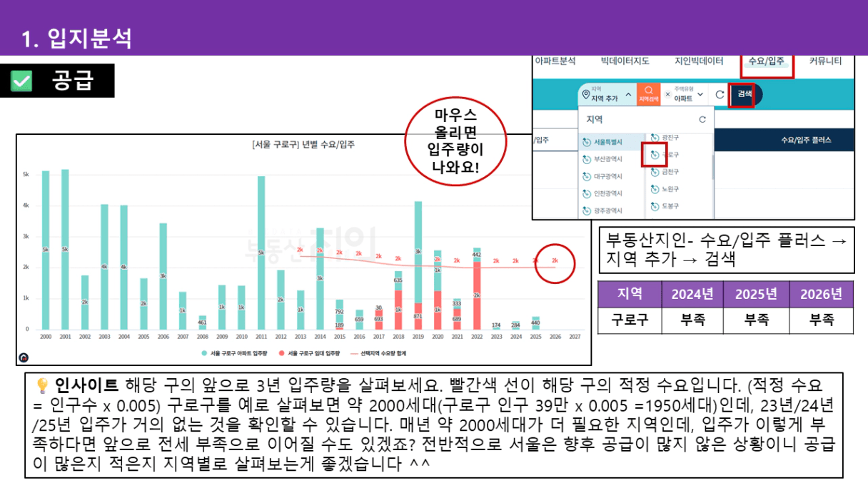
Task: Switch to the 수요/입주 tab
Action: (766, 61)
